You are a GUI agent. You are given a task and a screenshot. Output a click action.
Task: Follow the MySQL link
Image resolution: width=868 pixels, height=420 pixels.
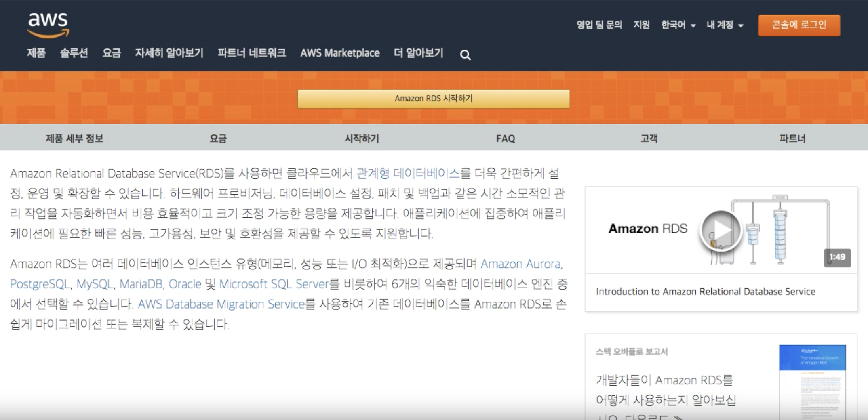[95, 284]
